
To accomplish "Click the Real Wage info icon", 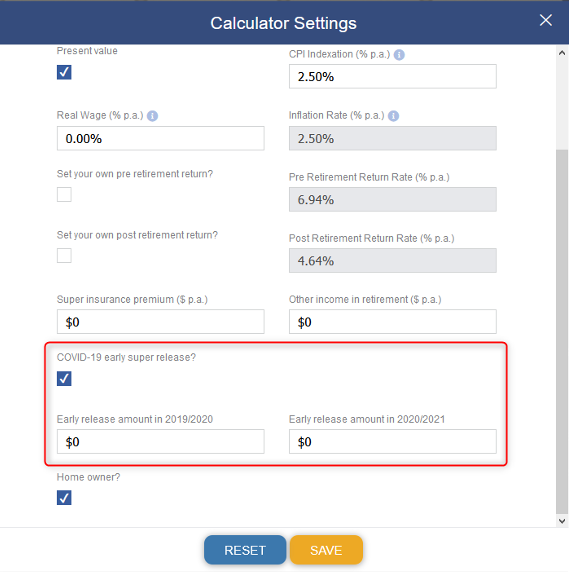I will 152,116.
